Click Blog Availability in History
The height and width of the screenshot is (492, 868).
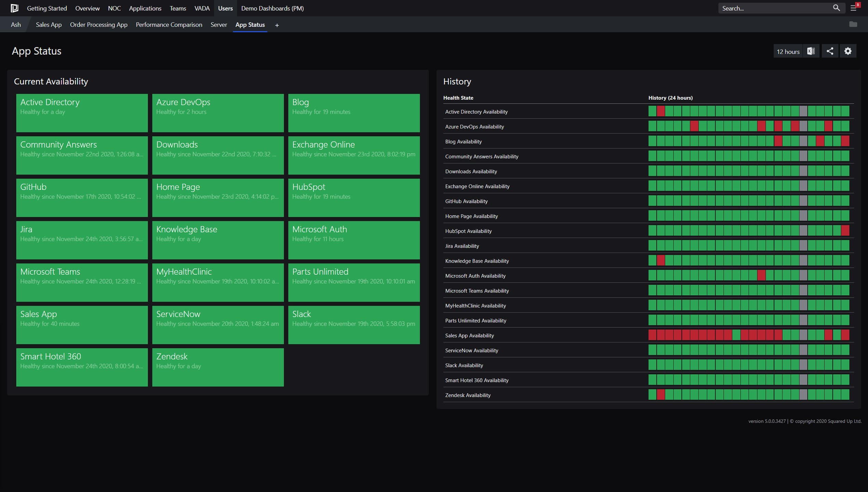click(x=649, y=141)
